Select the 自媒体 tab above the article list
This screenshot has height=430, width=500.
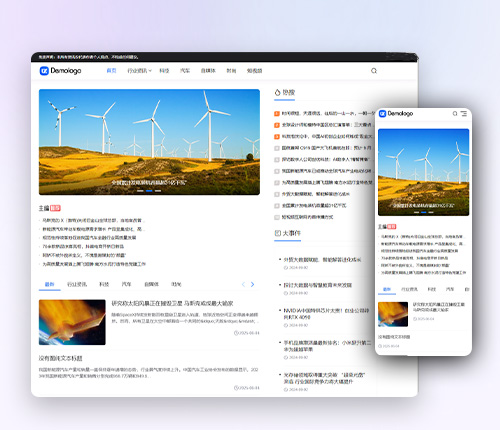click(151, 284)
